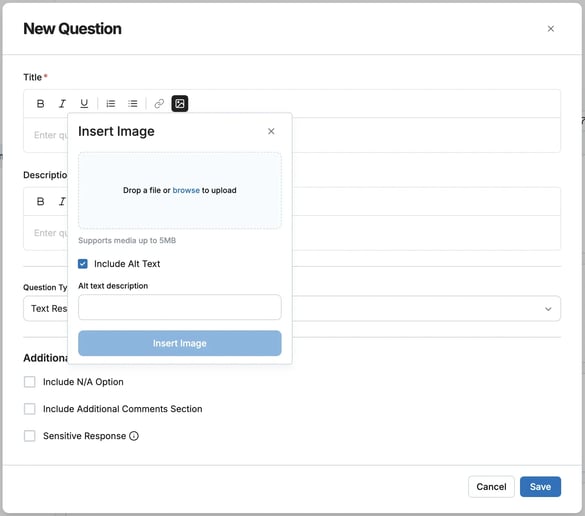Uncheck Include Alt Text checkbox
585x516 pixels.
click(83, 264)
